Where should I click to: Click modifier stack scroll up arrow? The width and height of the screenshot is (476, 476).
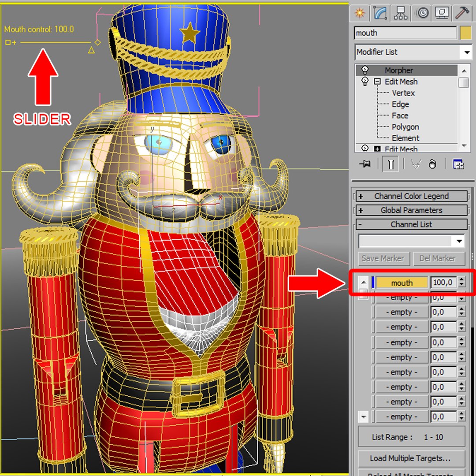click(464, 71)
